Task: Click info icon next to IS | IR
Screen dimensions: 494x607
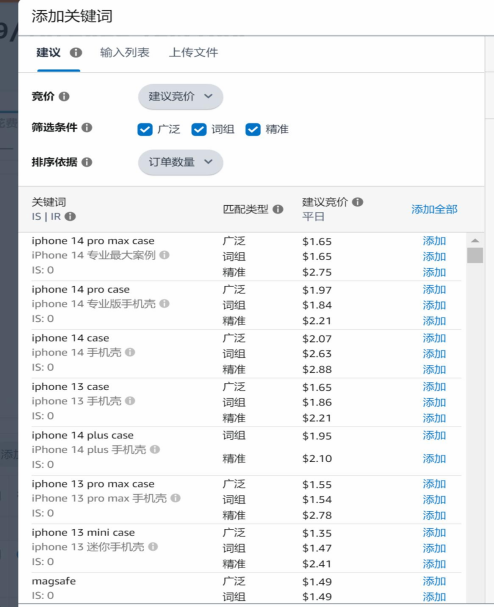Action: [x=70, y=216]
